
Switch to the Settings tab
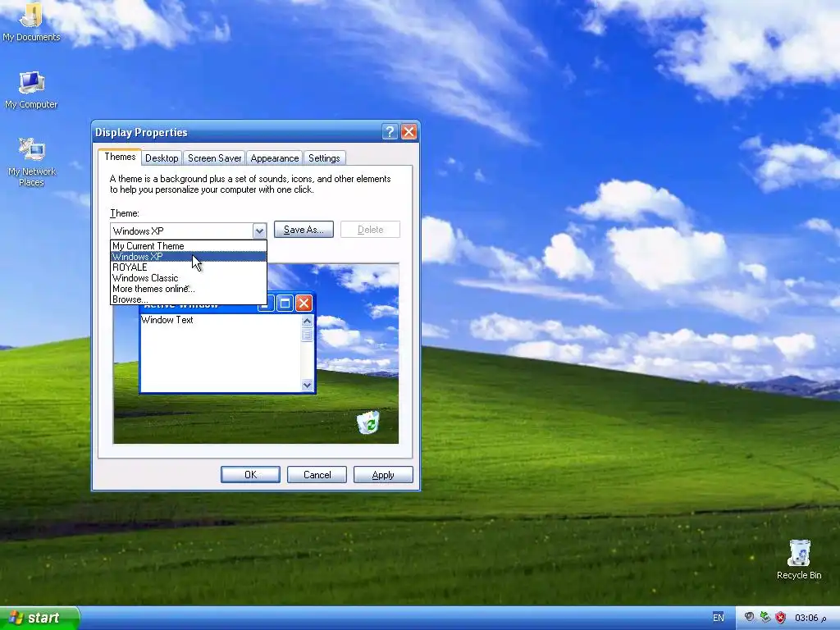coord(324,158)
